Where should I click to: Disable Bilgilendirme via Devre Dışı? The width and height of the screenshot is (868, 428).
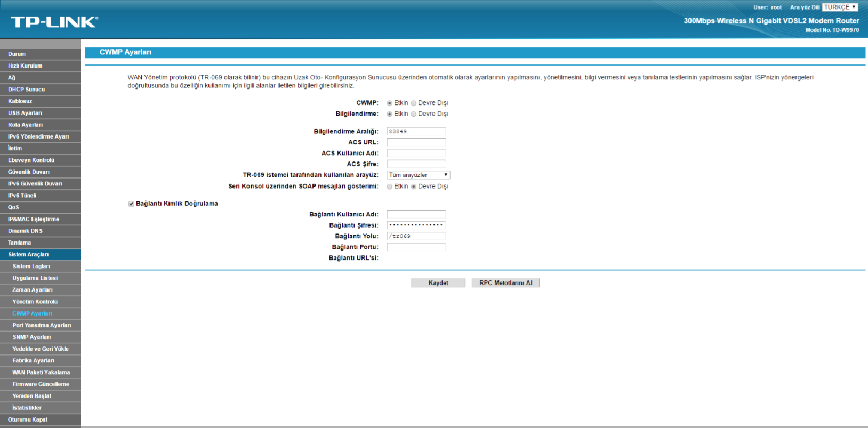[414, 114]
